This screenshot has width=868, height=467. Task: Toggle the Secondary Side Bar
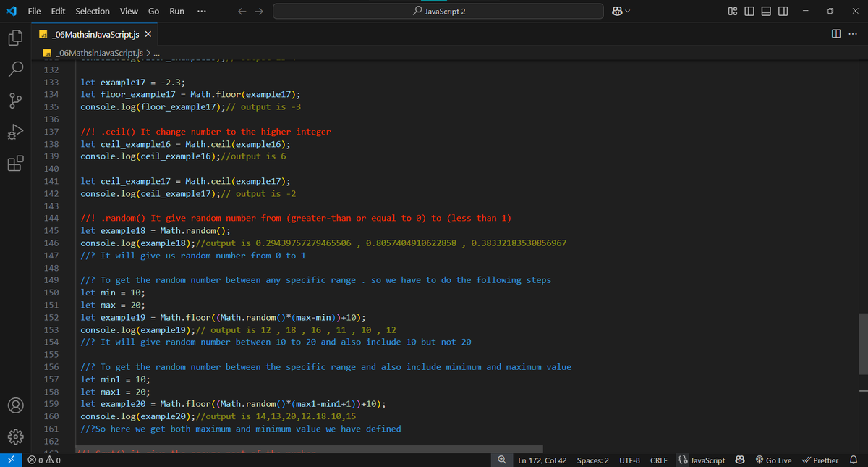783,11
